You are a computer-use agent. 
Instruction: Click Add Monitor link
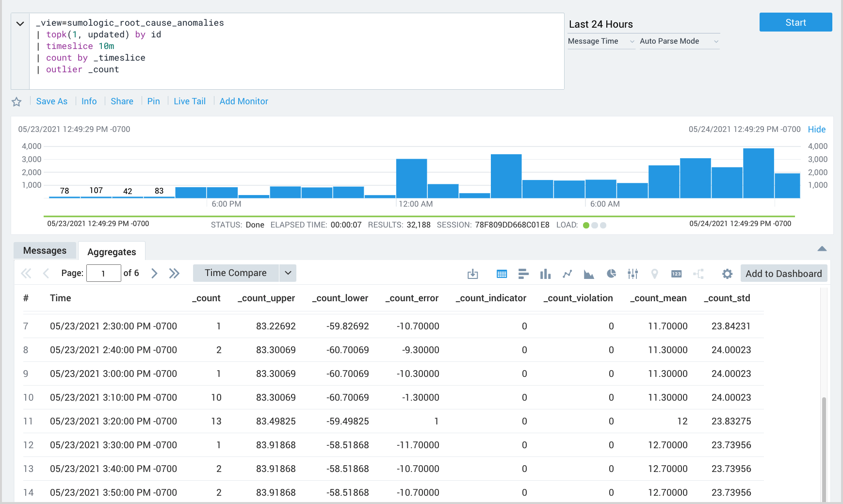(x=244, y=101)
